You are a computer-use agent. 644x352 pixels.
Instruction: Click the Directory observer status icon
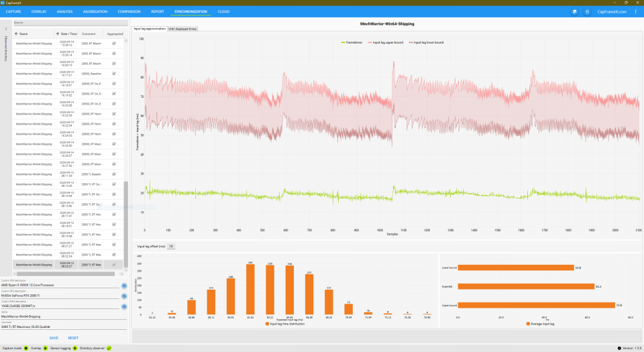[109, 348]
